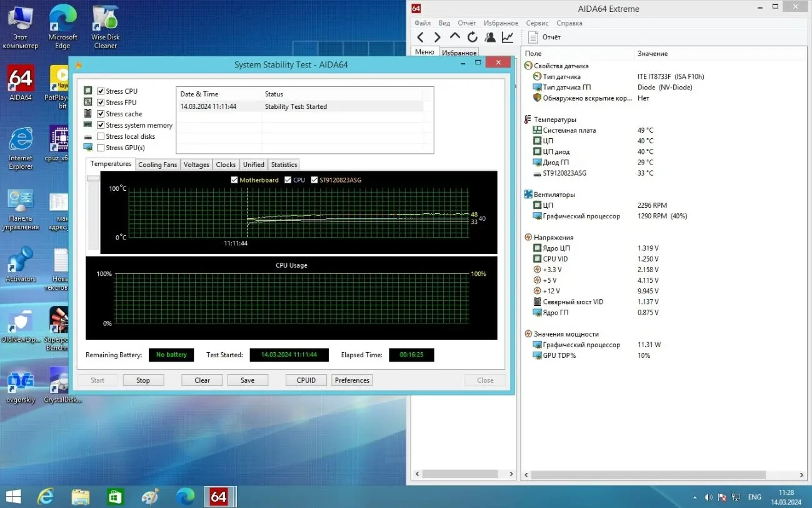Switch to the Cooling Fans tab
This screenshot has height=508, width=812.
[x=158, y=164]
